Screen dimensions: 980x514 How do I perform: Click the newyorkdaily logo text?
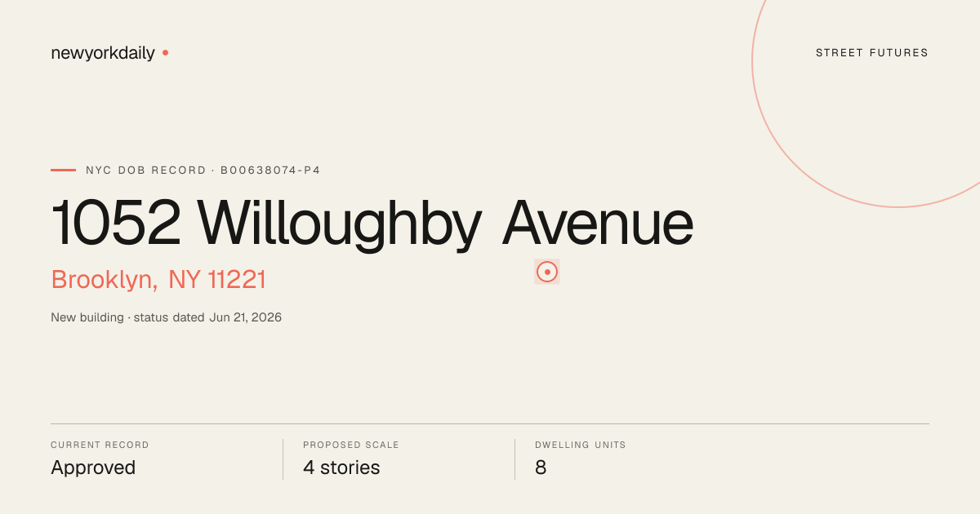coord(103,53)
